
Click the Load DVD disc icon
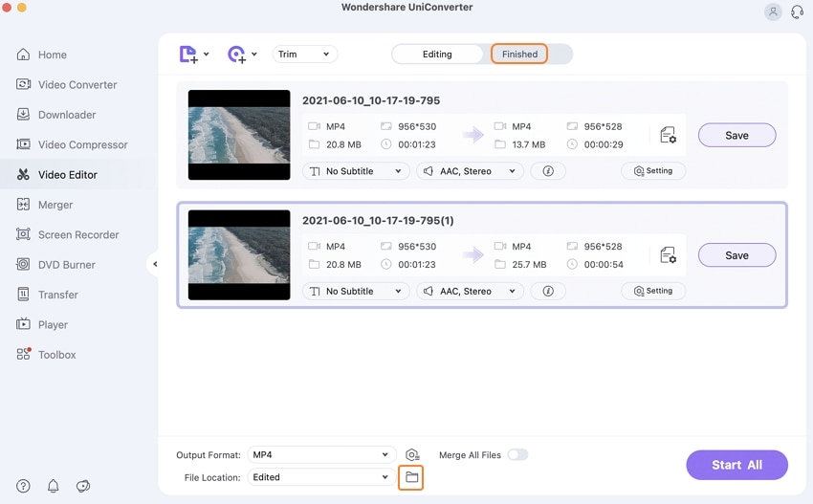pos(237,54)
